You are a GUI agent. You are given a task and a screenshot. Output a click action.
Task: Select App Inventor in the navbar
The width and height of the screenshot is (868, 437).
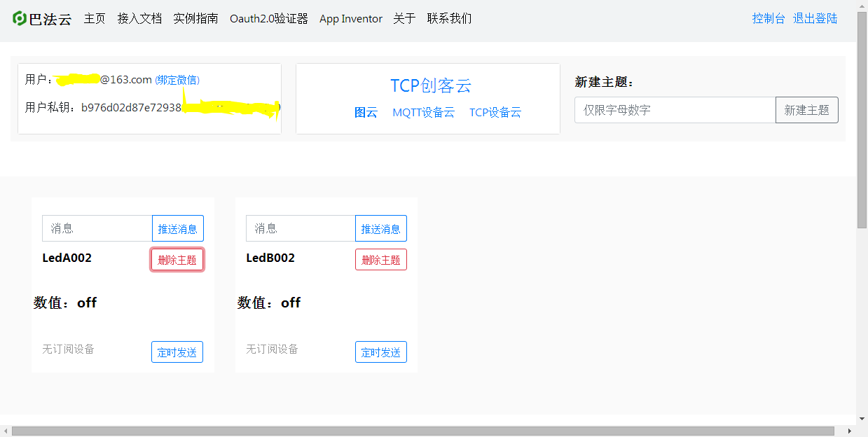(x=351, y=18)
